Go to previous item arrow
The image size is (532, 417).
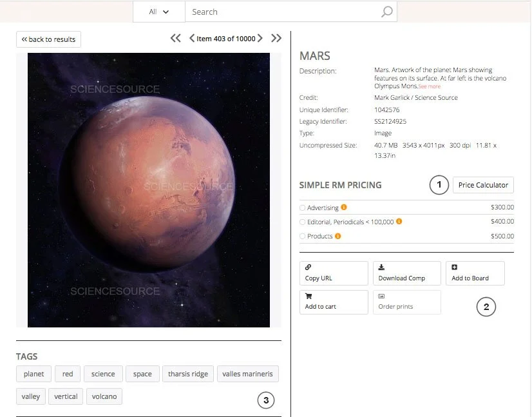point(192,38)
